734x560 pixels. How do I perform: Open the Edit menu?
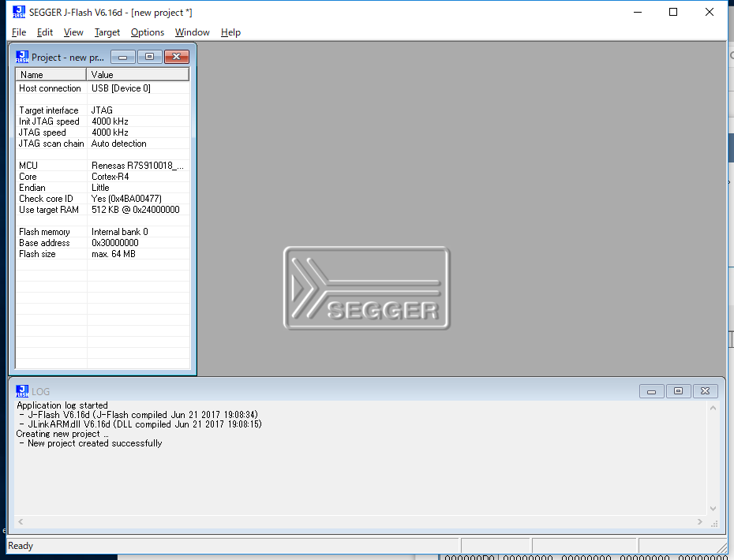coord(44,32)
